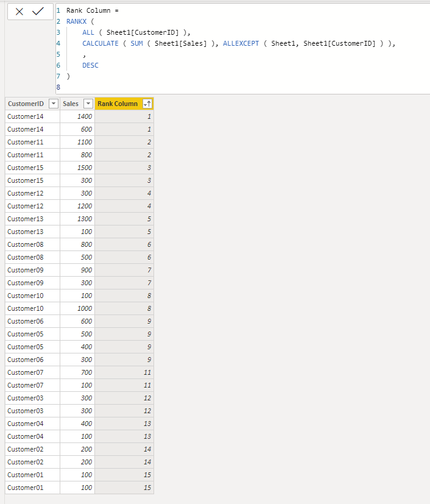Select the Sales cell showing 1500
Image resolution: width=430 pixels, height=504 pixels.
point(77,168)
